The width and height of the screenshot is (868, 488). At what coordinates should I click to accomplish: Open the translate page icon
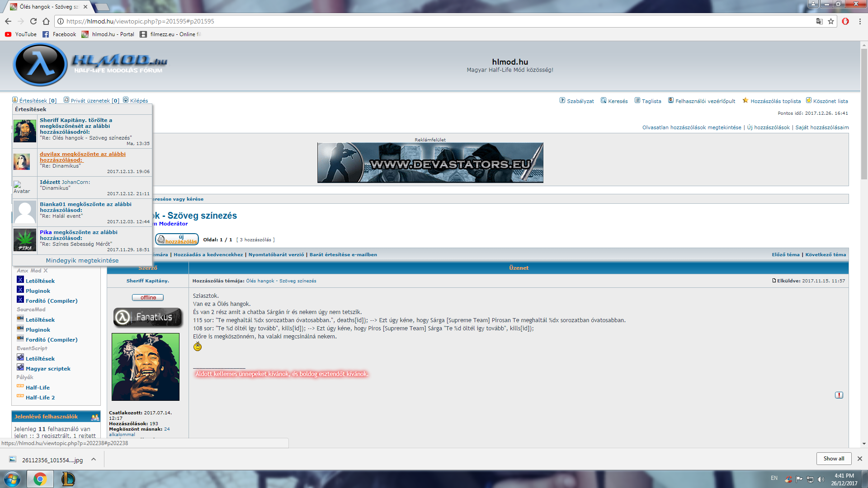pyautogui.click(x=819, y=21)
